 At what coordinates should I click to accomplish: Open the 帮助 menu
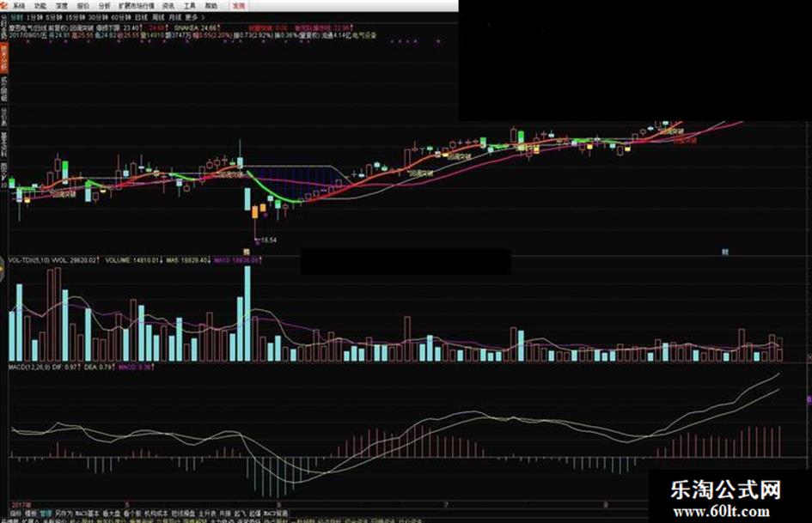(211, 6)
